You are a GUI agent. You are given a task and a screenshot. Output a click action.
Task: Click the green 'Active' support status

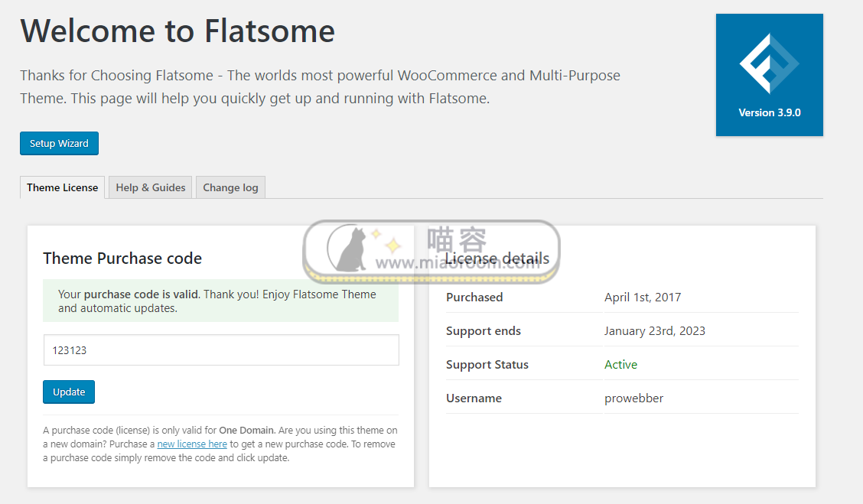pyautogui.click(x=620, y=364)
